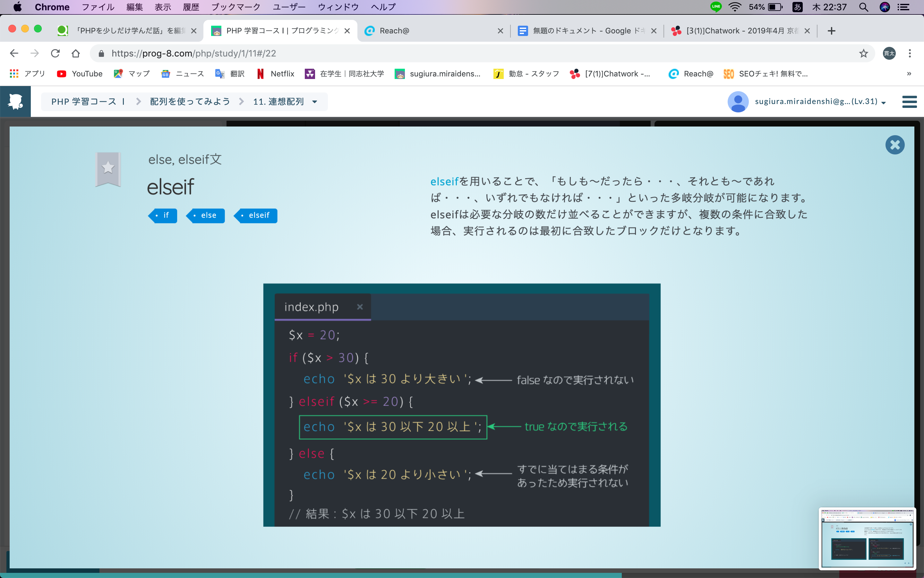924x578 pixels.
Task: Expand the lesson list dropdown for 11. 連想配列
Action: (x=315, y=102)
